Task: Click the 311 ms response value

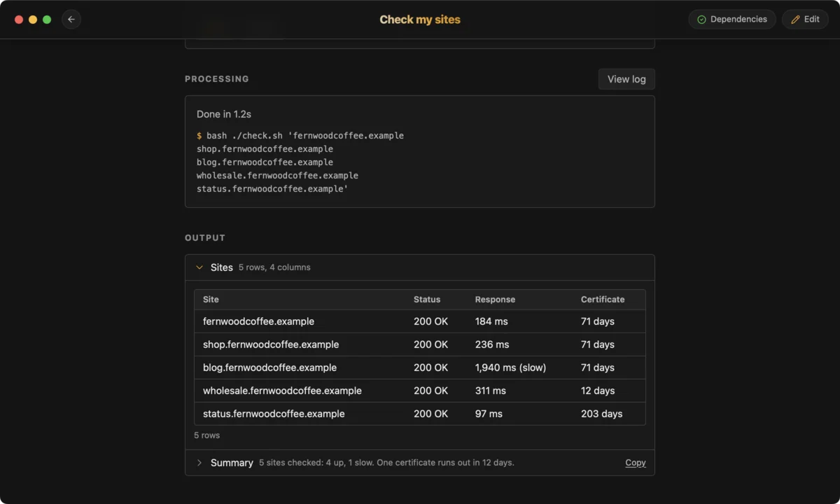Action: [491, 391]
